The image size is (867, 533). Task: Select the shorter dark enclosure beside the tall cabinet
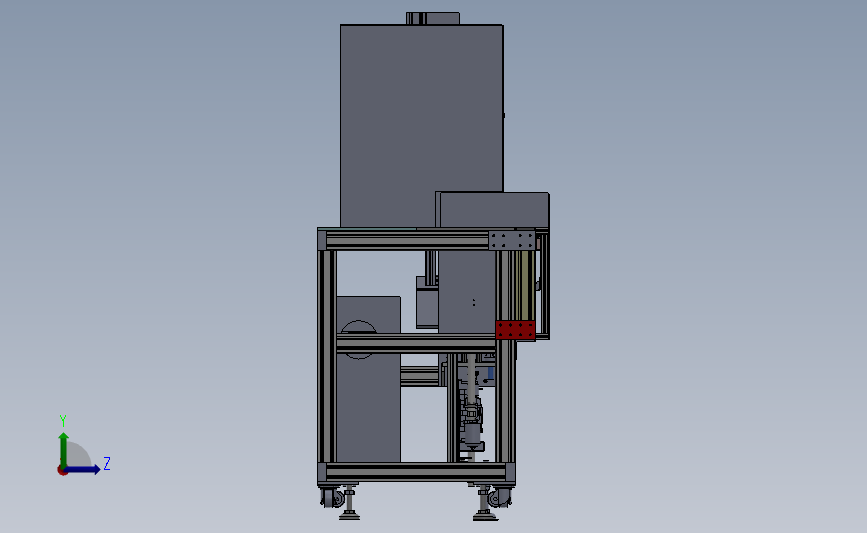(x=492, y=210)
